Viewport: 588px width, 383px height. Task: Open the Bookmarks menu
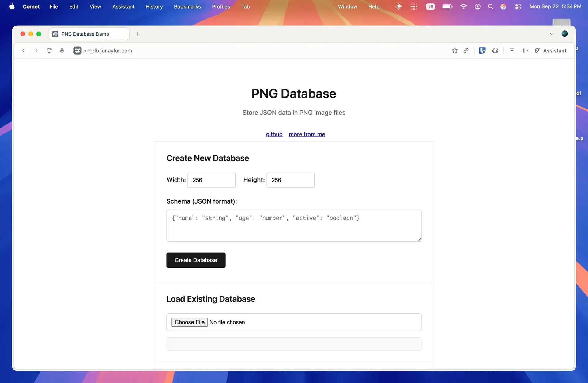tap(187, 6)
